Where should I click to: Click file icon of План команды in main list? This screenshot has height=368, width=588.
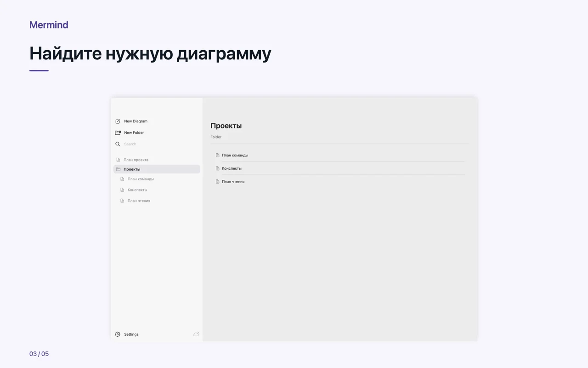pos(218,155)
